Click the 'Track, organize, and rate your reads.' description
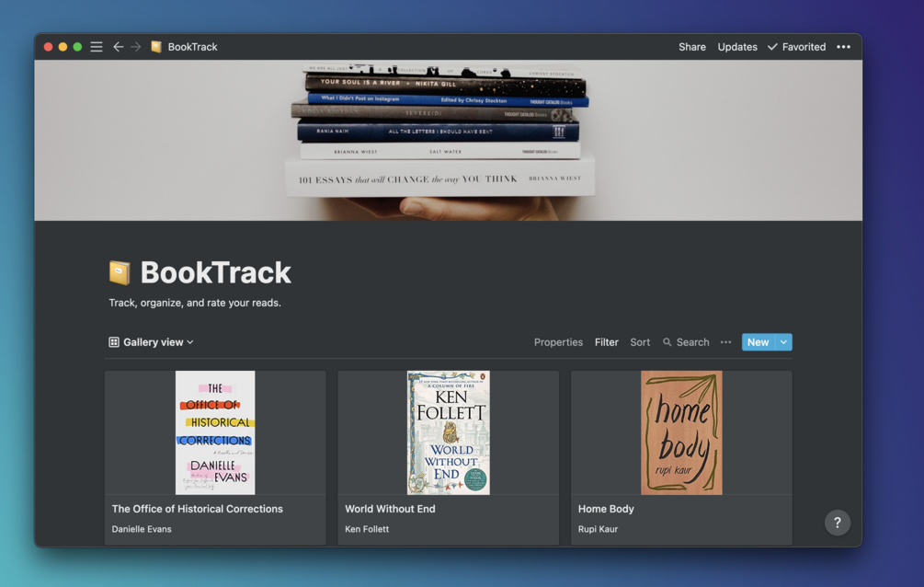The height and width of the screenshot is (587, 924). [x=195, y=303]
